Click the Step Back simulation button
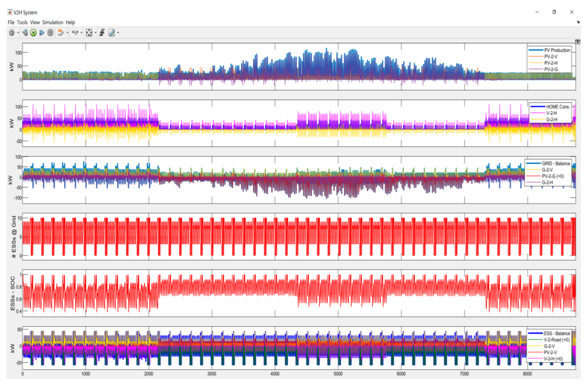This screenshot has height=387, width=588. point(25,33)
